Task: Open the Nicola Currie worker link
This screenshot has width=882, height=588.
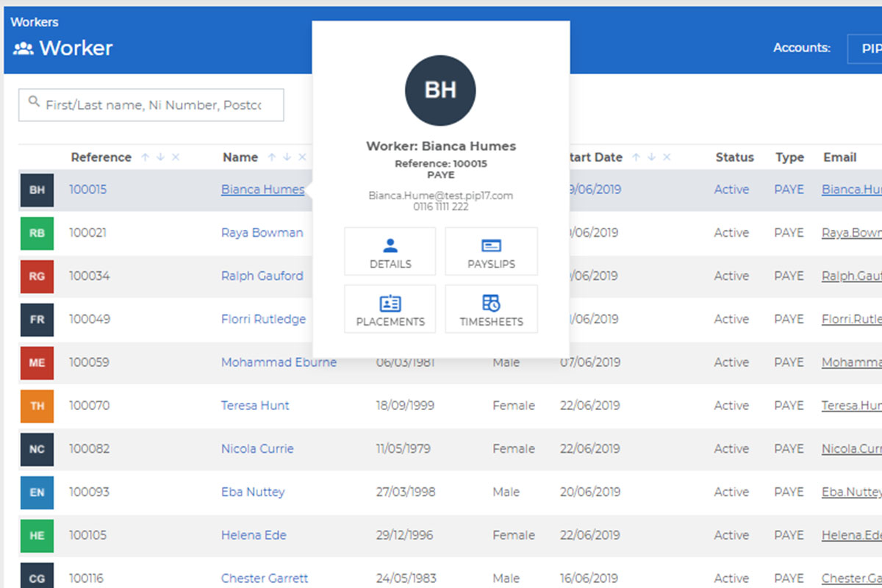Action: [x=257, y=449]
